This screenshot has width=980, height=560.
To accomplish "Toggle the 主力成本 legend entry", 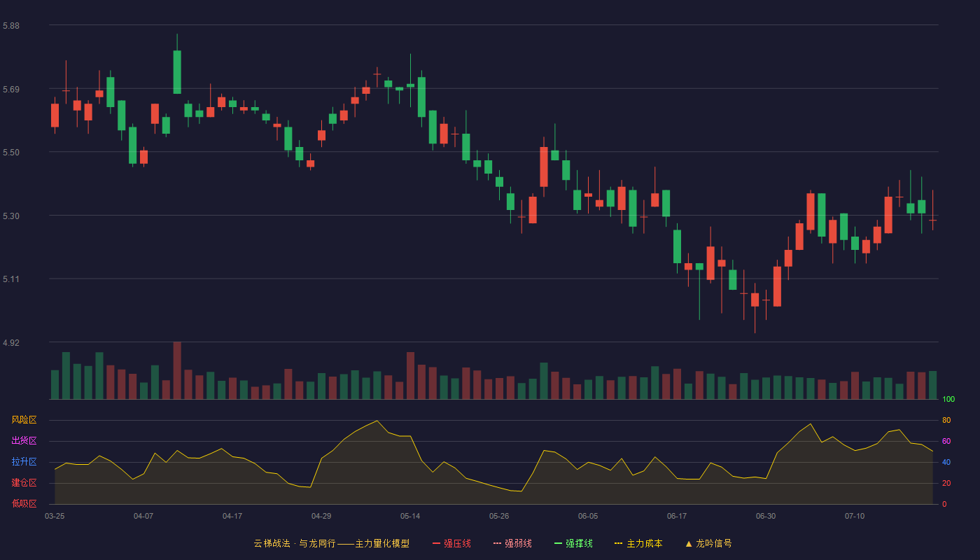I will coord(638,543).
